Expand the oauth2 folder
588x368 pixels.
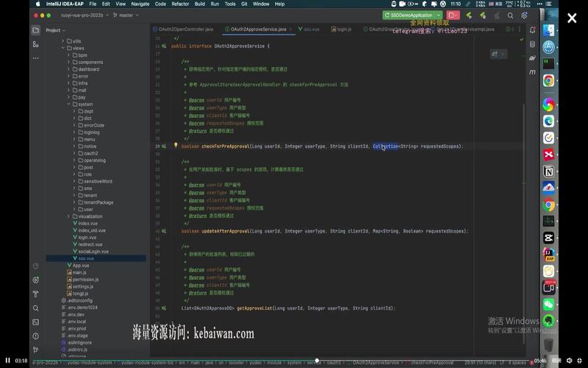pos(74,153)
